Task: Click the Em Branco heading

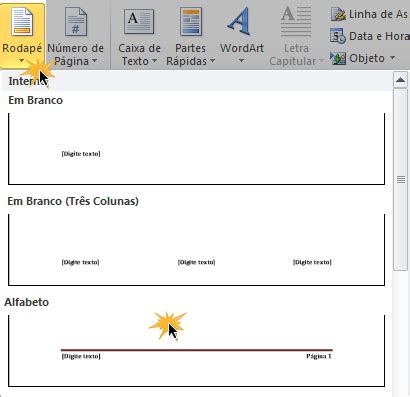Action: [35, 100]
